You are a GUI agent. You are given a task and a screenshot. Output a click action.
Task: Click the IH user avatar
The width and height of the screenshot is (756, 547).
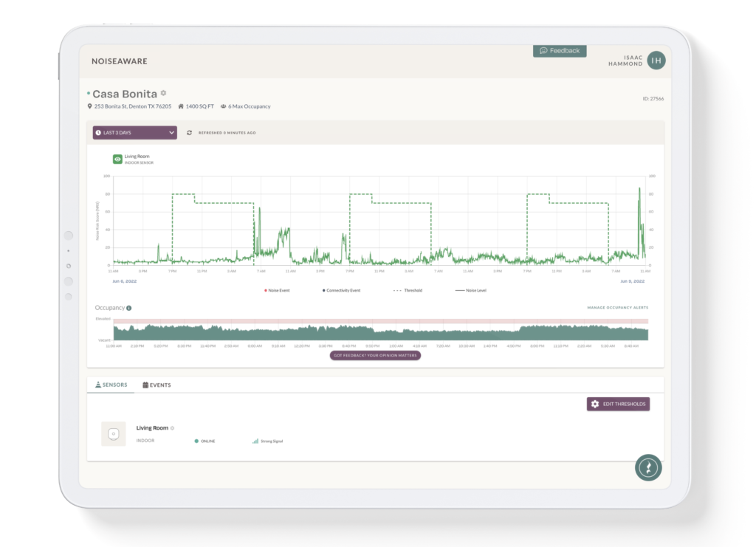point(656,61)
